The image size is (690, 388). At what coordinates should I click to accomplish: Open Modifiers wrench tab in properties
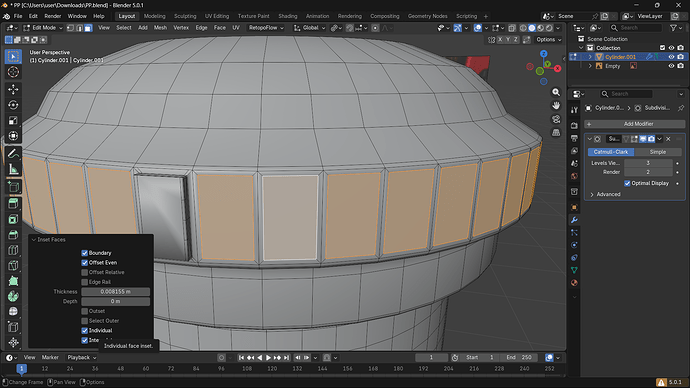[x=574, y=220]
